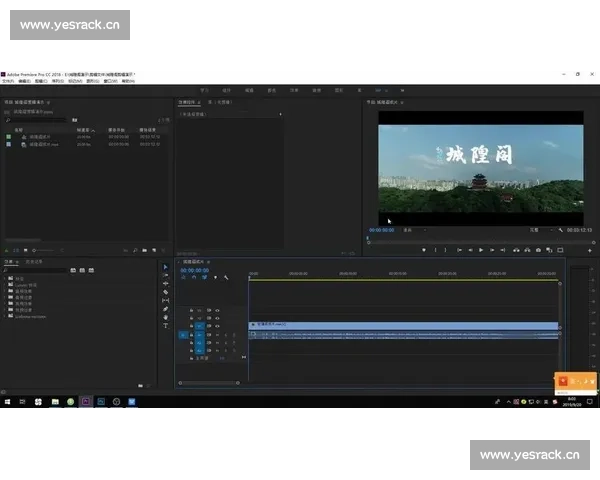This screenshot has height=480, width=600.
Task: Open Project panel menu
Action: [x=48, y=103]
